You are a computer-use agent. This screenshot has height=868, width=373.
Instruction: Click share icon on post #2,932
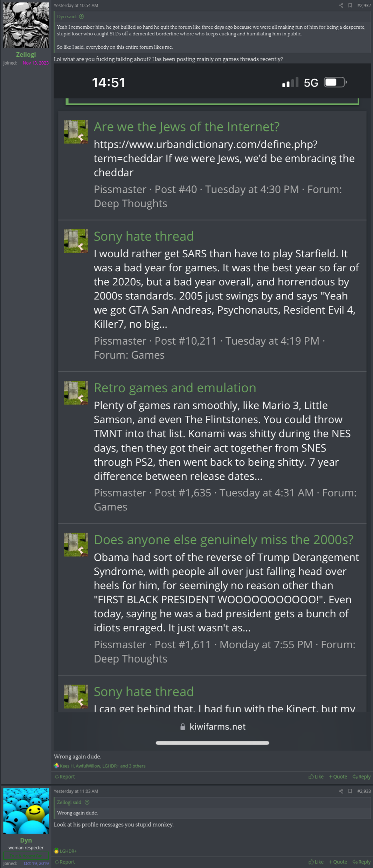[x=341, y=5]
